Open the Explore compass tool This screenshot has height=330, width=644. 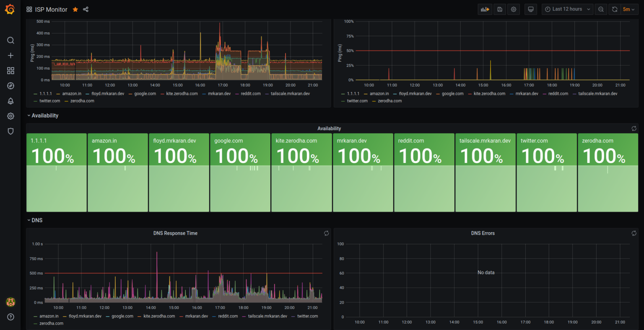pyautogui.click(x=10, y=86)
